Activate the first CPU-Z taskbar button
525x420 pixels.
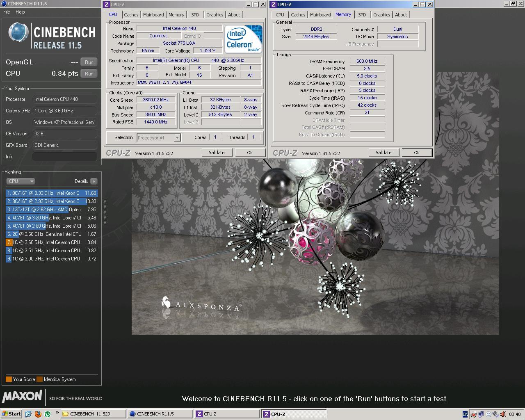coord(227,414)
